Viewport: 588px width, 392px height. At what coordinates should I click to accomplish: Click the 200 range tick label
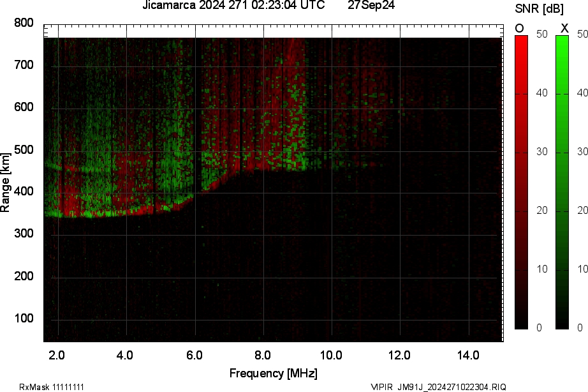24,276
